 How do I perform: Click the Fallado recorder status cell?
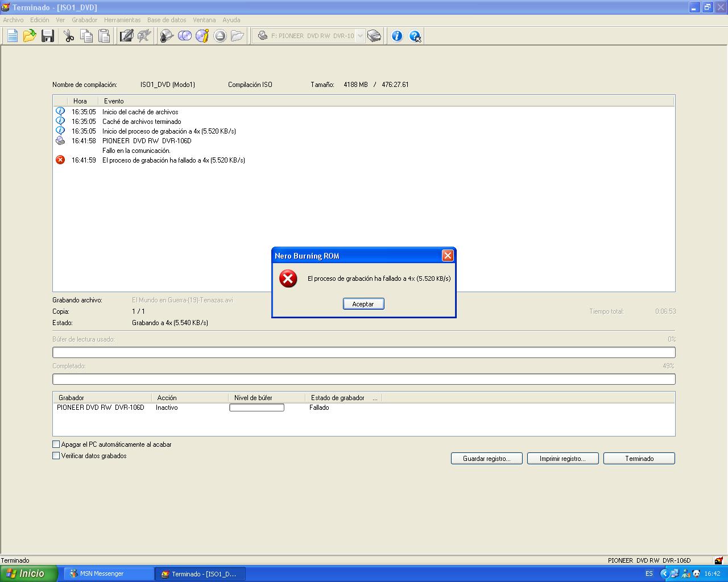pyautogui.click(x=319, y=408)
